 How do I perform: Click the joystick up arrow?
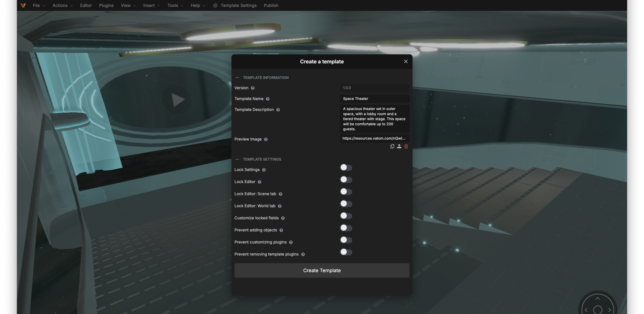click(598, 298)
